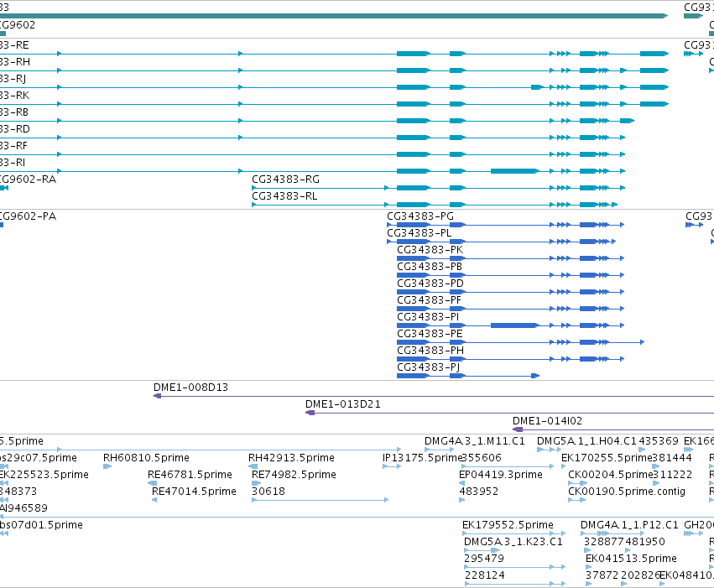This screenshot has height=588, width=714.
Task: Open the CK00190.5prime.contig label
Action: pyautogui.click(x=627, y=492)
